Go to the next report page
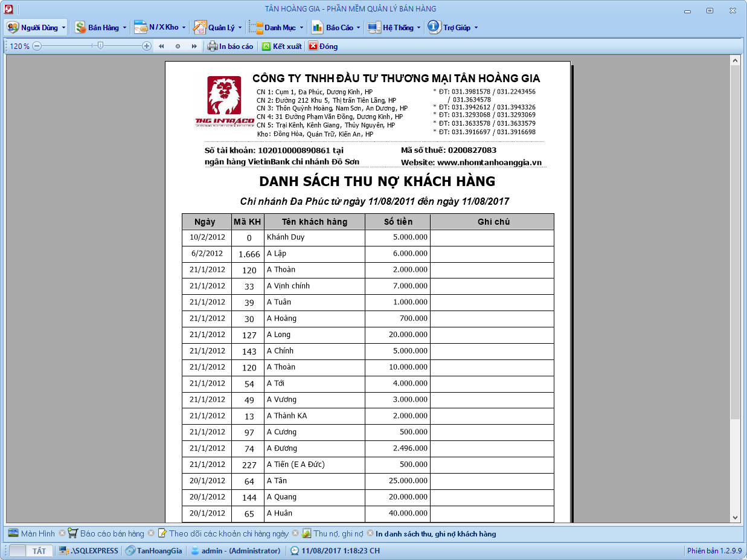747x560 pixels. pyautogui.click(x=194, y=46)
